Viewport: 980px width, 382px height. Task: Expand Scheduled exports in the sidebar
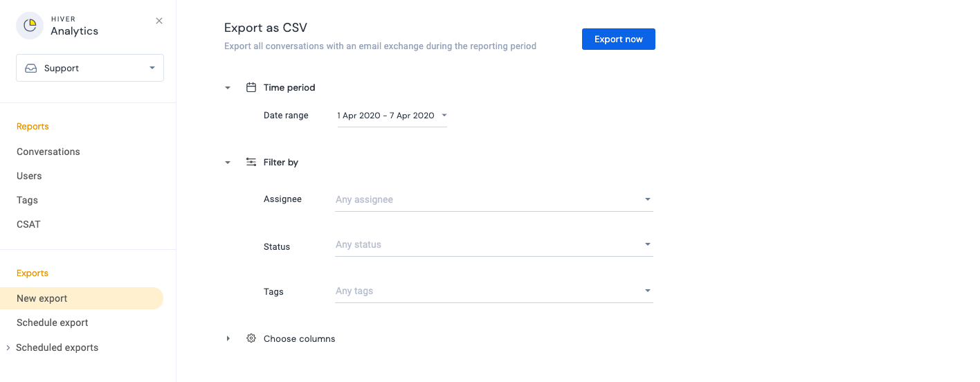(8, 347)
